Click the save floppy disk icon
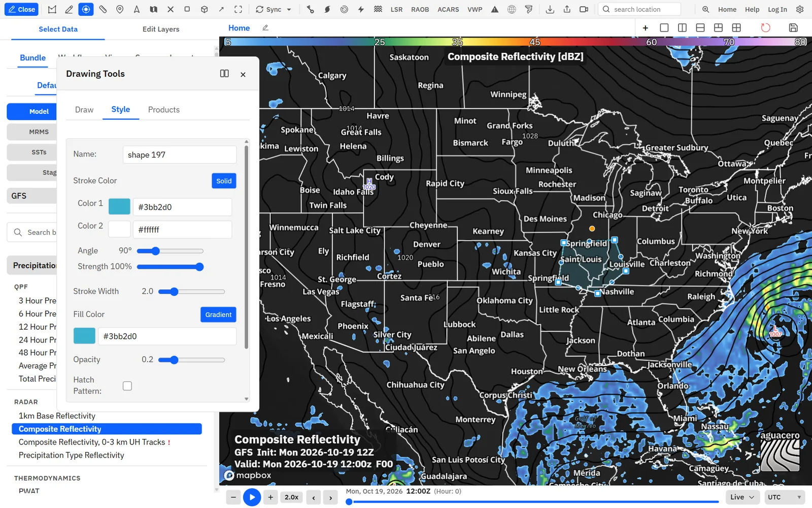This screenshot has height=508, width=812. click(793, 28)
